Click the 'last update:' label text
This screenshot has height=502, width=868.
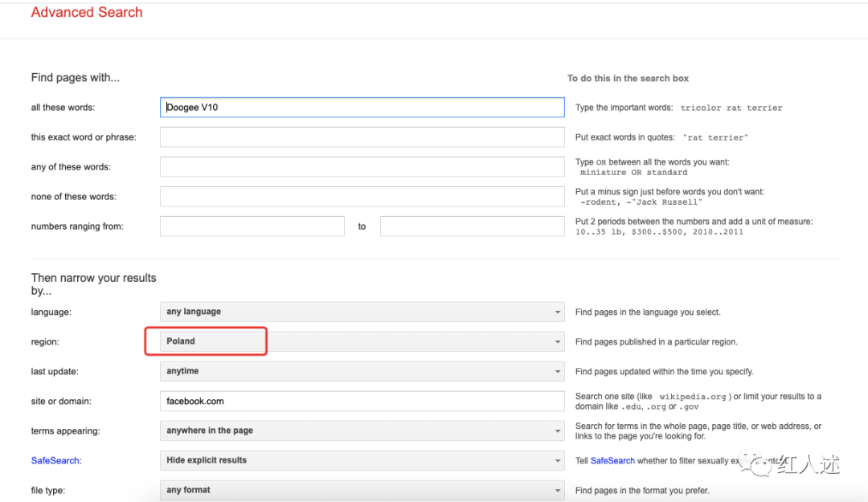[55, 371]
